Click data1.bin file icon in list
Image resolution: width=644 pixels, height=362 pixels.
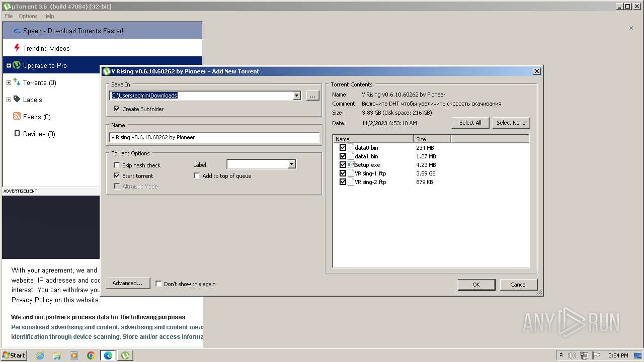coord(351,156)
